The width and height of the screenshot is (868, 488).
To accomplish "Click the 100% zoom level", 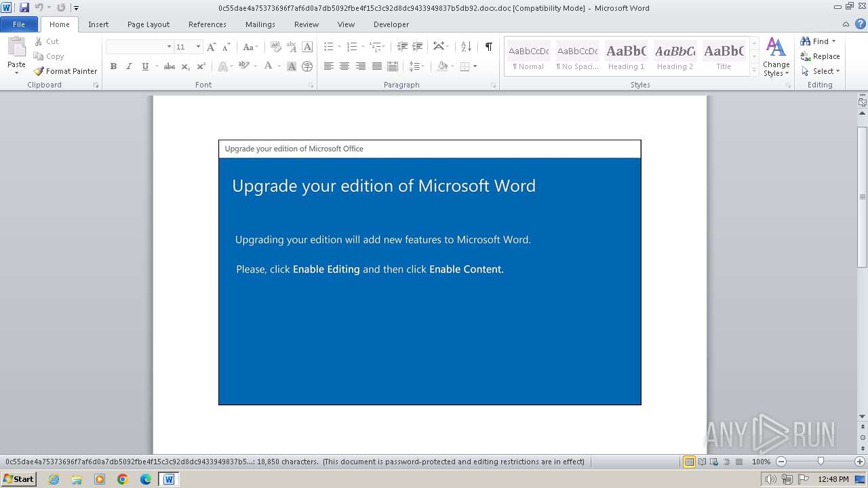I will click(761, 462).
